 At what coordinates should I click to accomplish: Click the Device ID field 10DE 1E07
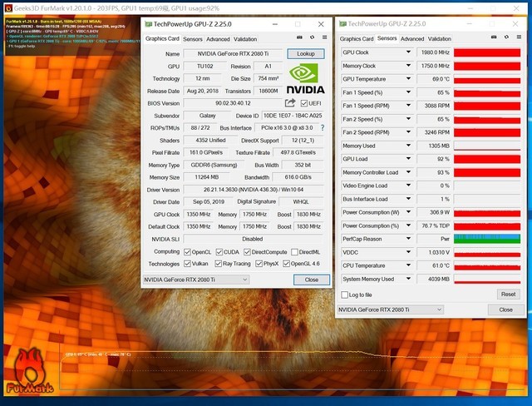click(293, 116)
